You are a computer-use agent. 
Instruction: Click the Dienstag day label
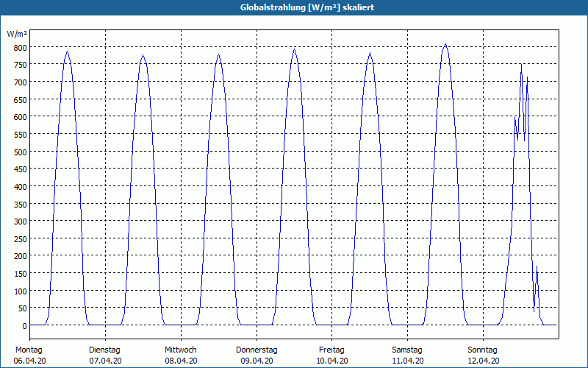pyautogui.click(x=104, y=350)
